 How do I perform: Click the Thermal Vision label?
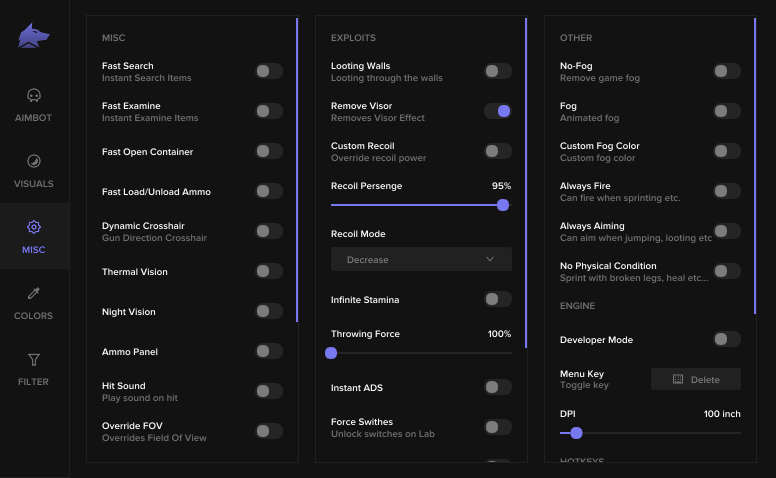pyautogui.click(x=135, y=272)
